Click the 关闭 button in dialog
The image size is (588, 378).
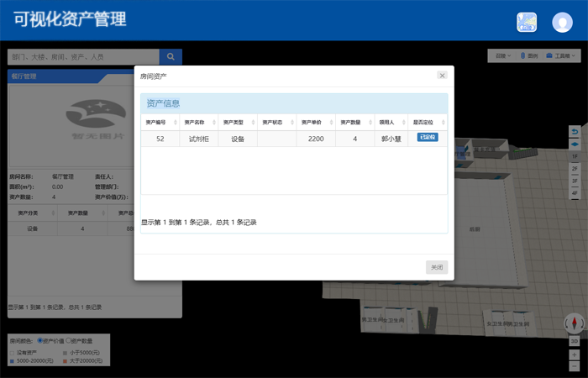click(437, 267)
